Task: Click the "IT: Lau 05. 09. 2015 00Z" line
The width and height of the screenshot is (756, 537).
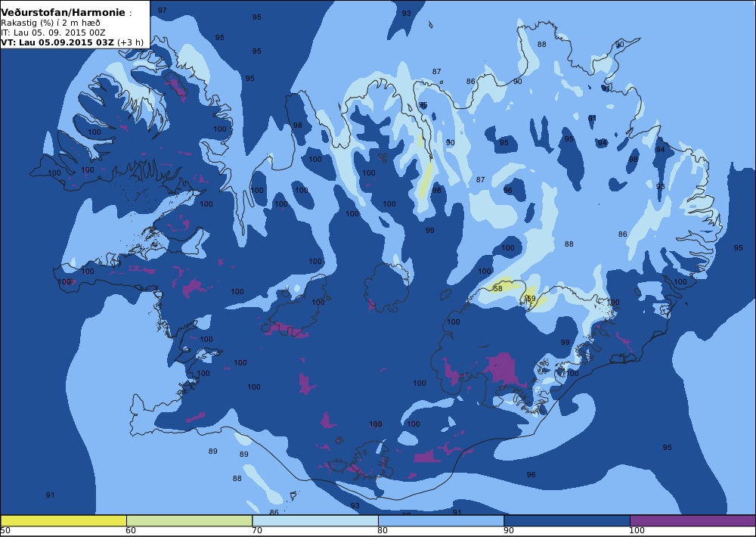Action: [x=53, y=33]
